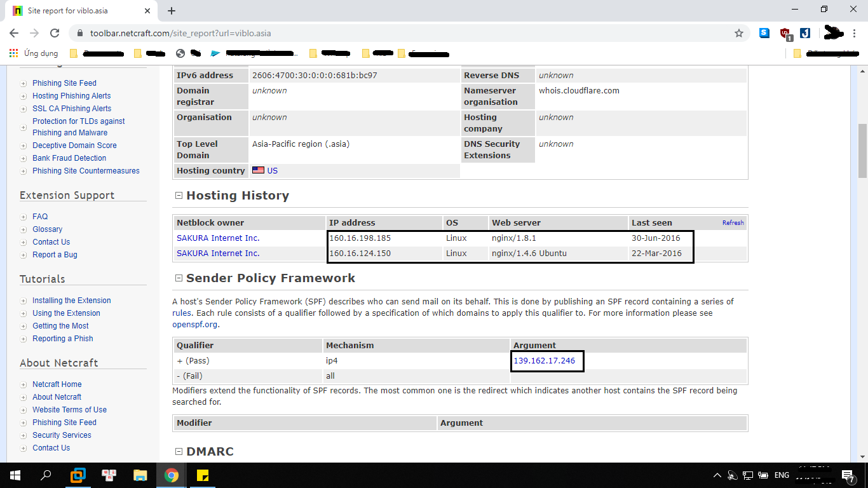Go forward with the browser forward arrow
The width and height of the screenshot is (868, 488).
[34, 33]
